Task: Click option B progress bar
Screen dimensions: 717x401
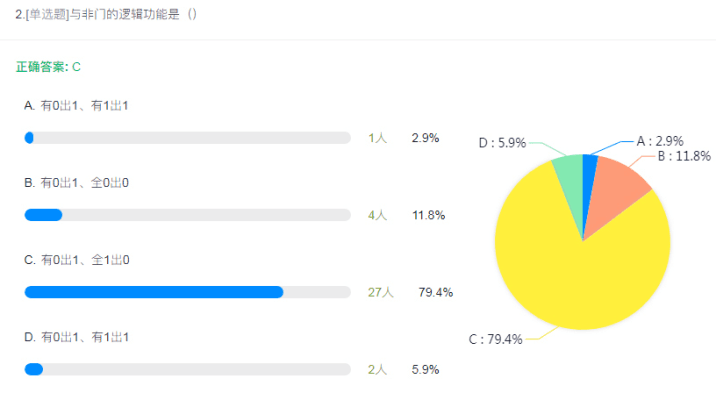Action: 187,215
